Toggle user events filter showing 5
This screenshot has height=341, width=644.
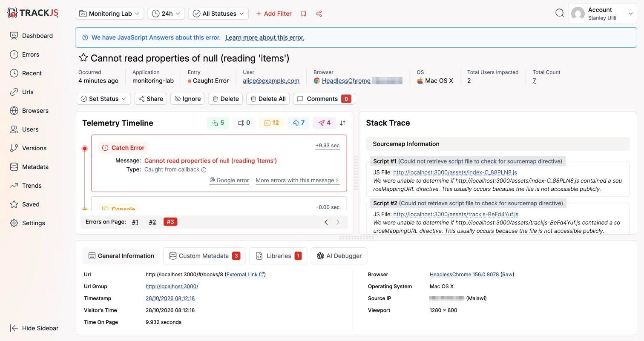[218, 123]
